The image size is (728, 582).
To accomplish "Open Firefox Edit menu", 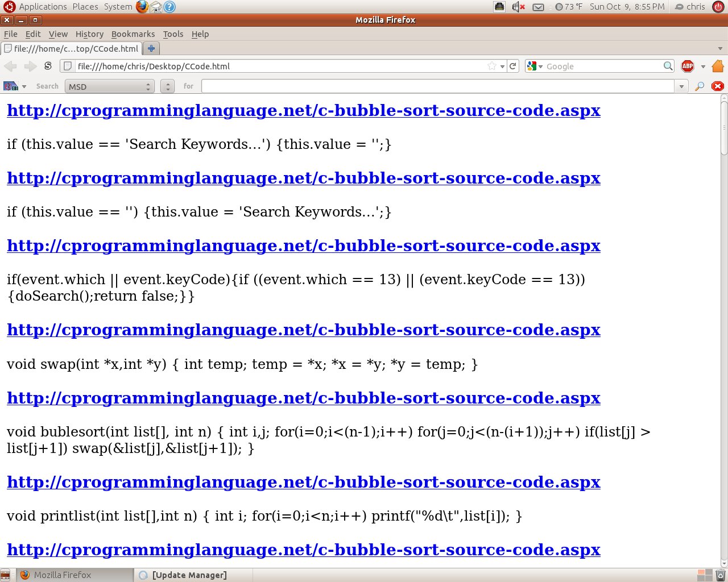I will (33, 34).
